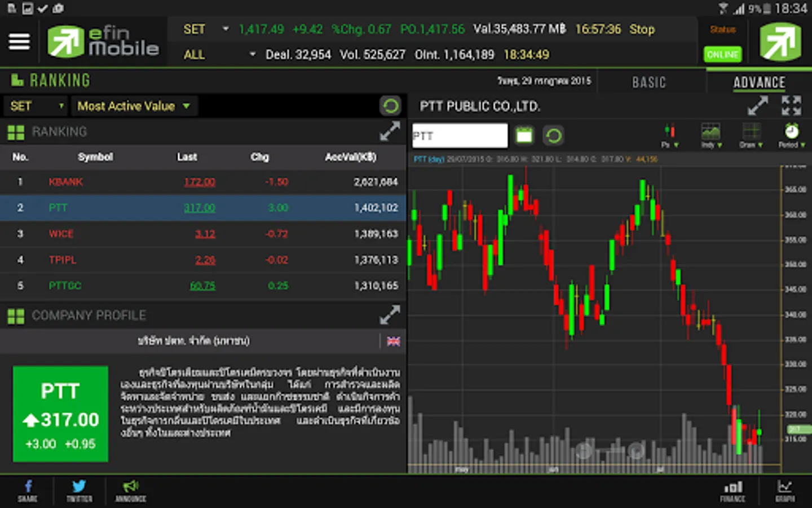
Task: Open the Most Active Value dropdown
Action: click(134, 106)
